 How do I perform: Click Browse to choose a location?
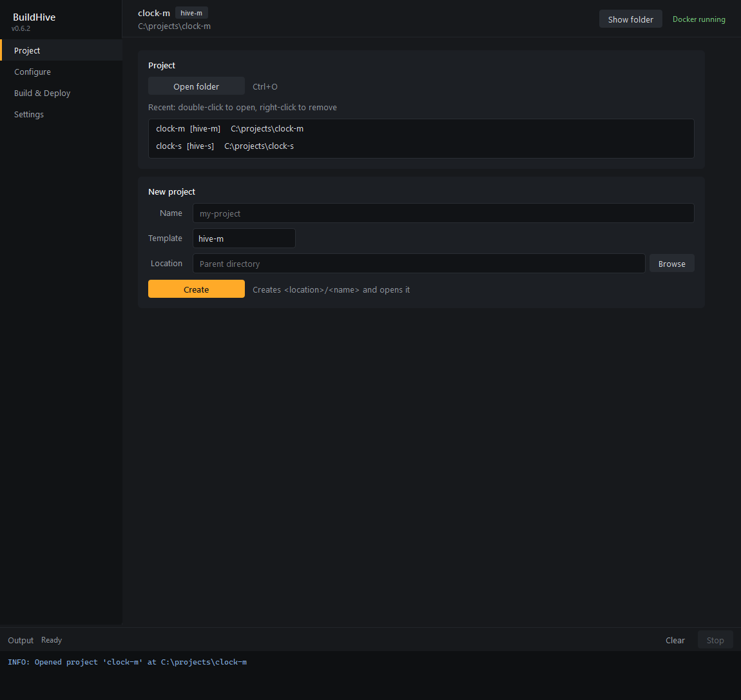[671, 263]
